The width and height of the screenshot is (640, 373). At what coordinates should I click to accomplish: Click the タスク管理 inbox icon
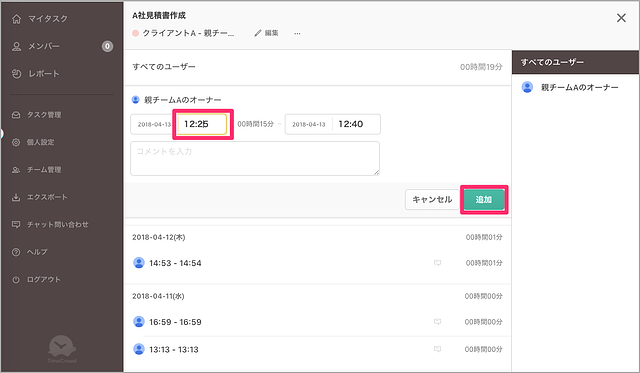(x=16, y=115)
